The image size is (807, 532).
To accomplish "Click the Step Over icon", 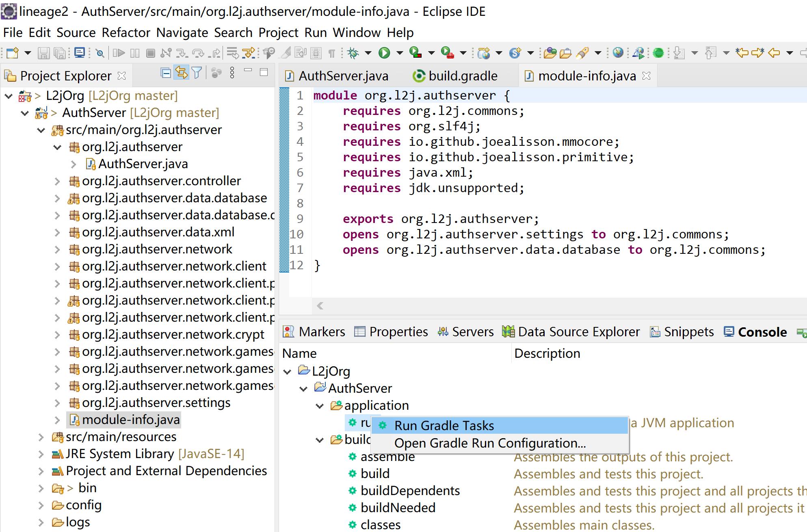I will coord(198,53).
